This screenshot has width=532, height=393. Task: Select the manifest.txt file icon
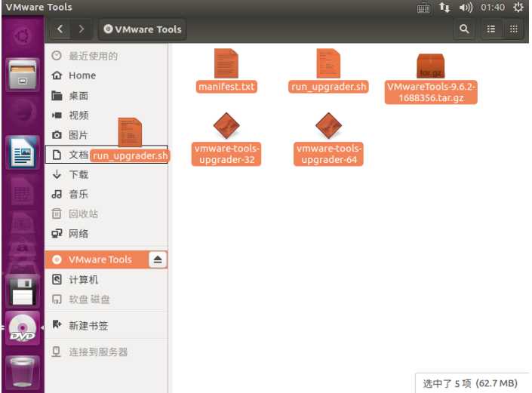226,63
